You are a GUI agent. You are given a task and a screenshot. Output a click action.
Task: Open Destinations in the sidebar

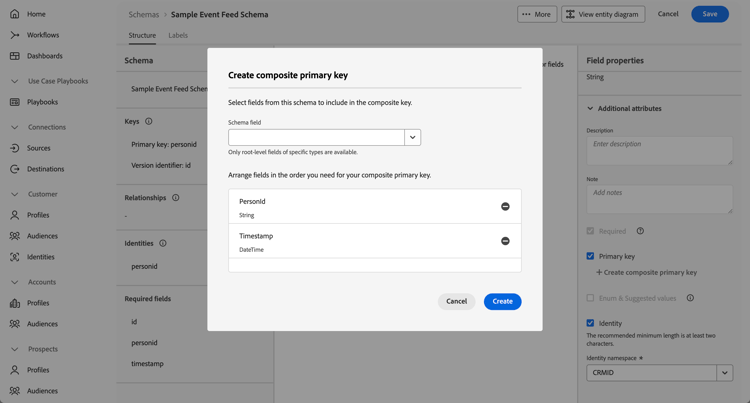[x=46, y=169]
